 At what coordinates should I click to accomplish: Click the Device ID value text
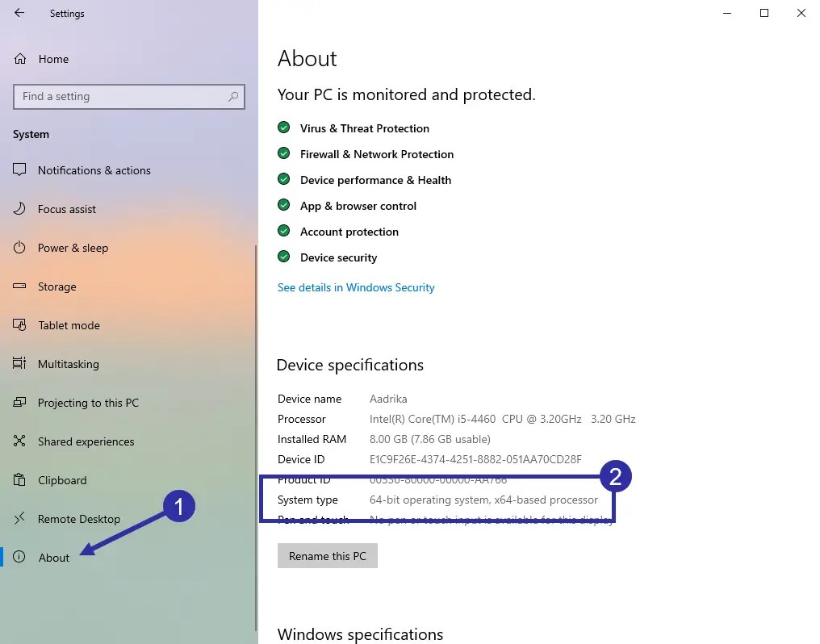pos(475,459)
